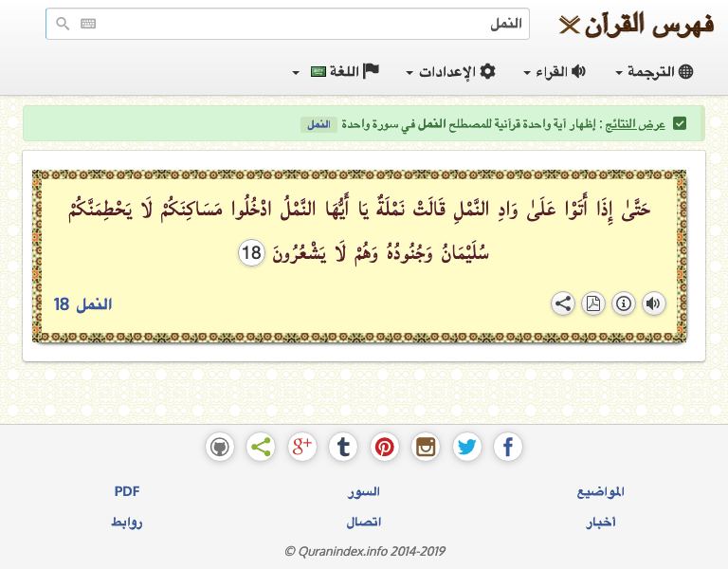Click the Pinterest footer icon
The width and height of the screenshot is (728, 569).
pos(385,447)
